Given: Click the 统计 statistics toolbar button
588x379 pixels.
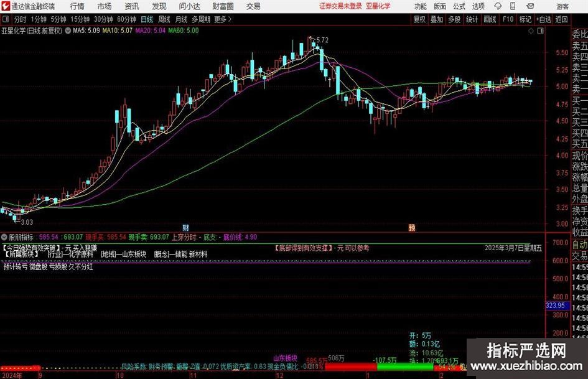Looking at the screenshot, I should [472, 19].
